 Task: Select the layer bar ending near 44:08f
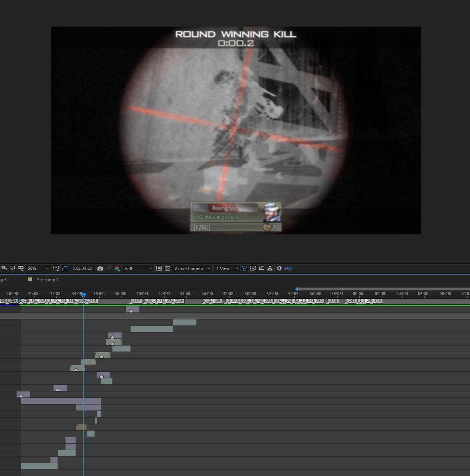pos(185,322)
